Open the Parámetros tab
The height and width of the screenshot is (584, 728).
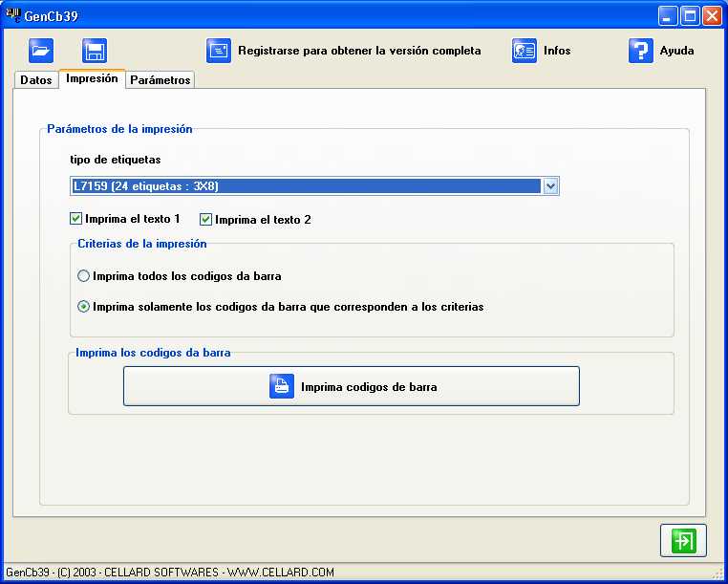click(161, 80)
